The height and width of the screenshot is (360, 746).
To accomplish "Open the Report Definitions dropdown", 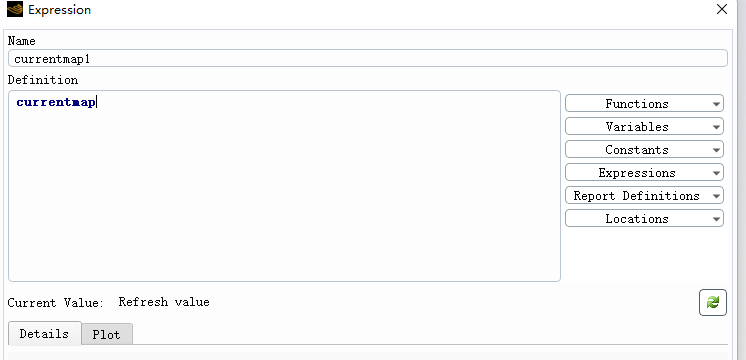I will click(x=644, y=195).
